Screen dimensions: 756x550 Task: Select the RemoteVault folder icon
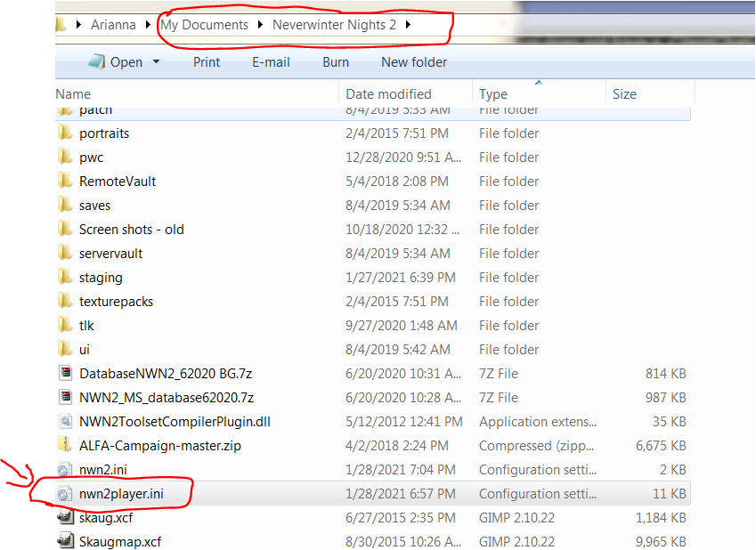click(x=65, y=181)
